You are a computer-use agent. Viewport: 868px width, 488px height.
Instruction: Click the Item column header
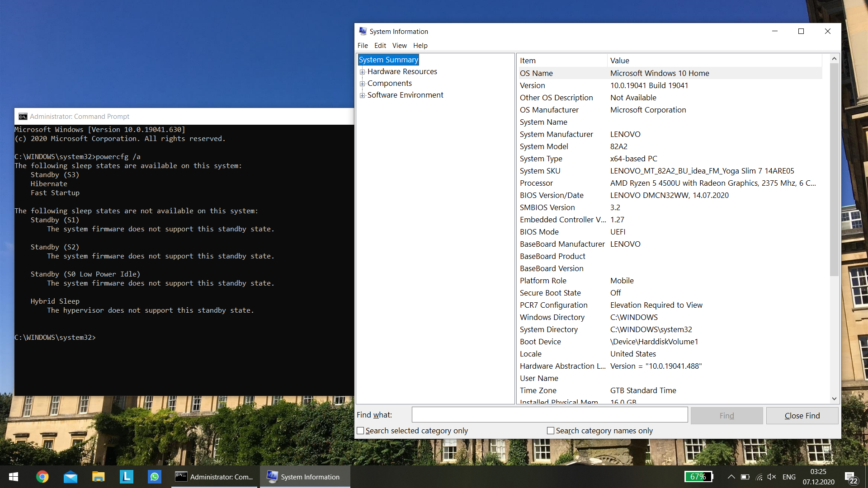[x=562, y=61]
